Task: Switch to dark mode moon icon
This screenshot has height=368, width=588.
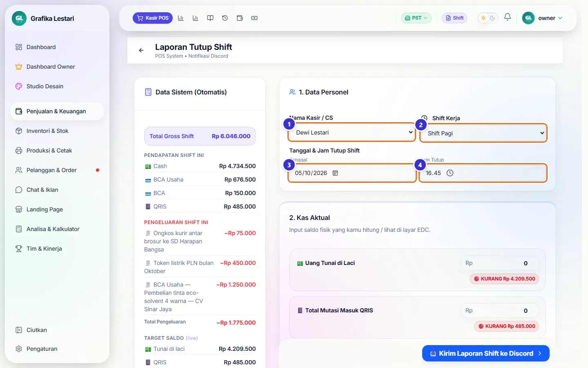Action: coord(492,18)
